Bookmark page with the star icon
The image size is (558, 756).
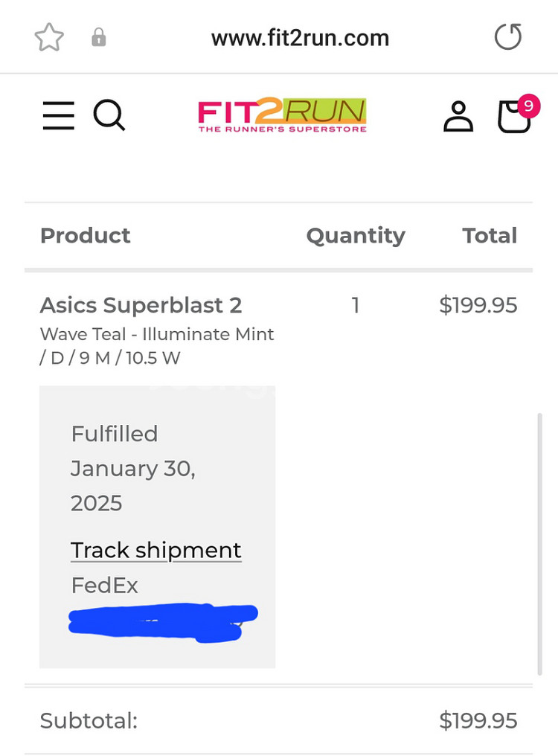49,37
